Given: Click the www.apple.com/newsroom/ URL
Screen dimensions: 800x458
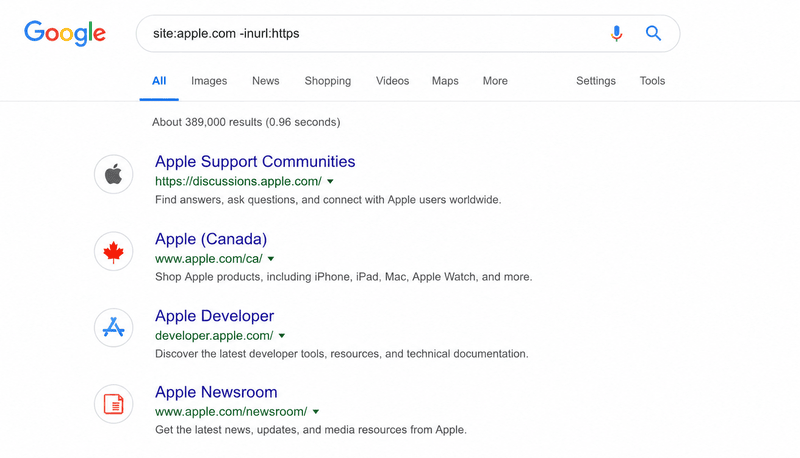Looking at the screenshot, I should click(231, 412).
